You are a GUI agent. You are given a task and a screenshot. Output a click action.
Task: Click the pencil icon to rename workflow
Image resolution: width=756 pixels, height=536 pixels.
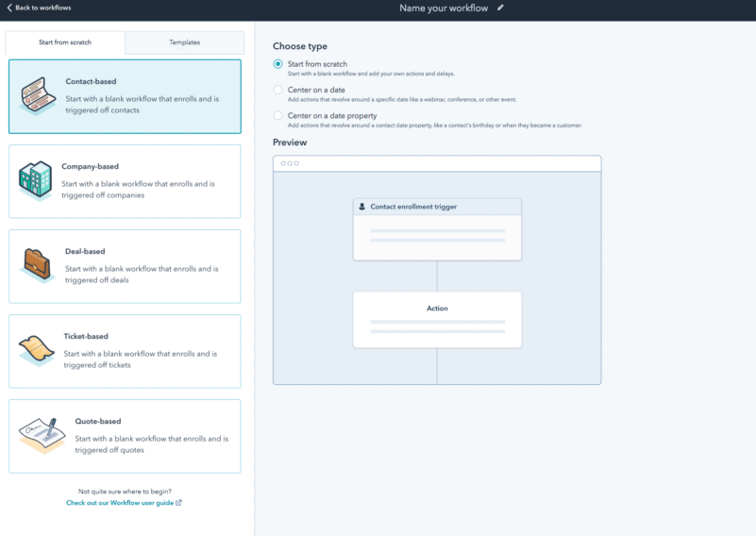pyautogui.click(x=501, y=8)
